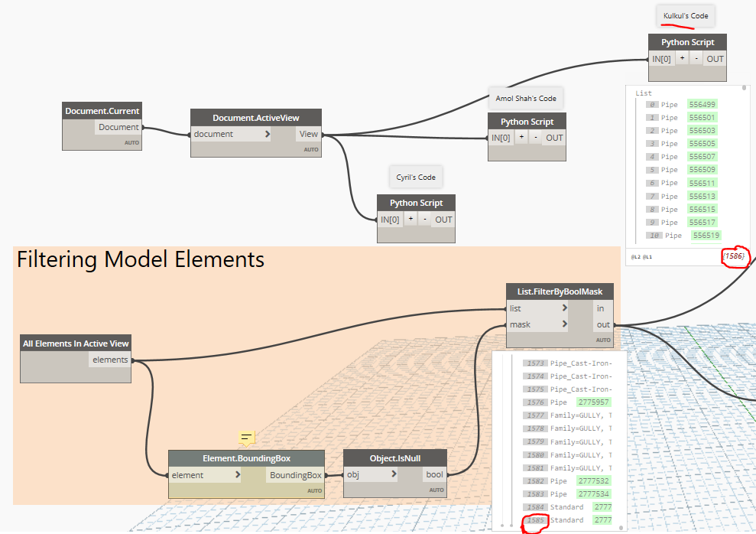Select Amol Shah's Python Script node title
This screenshot has width=756, height=534.
[527, 122]
